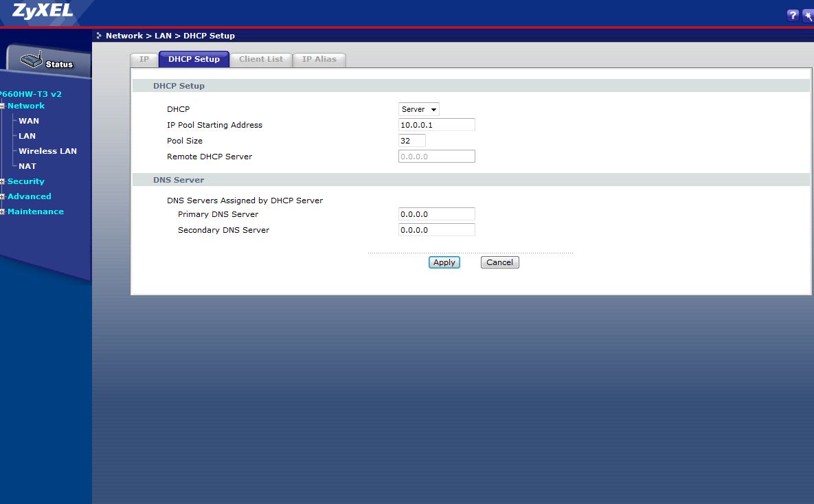The width and height of the screenshot is (814, 504).
Task: Go to WAN settings in sidebar
Action: click(29, 121)
